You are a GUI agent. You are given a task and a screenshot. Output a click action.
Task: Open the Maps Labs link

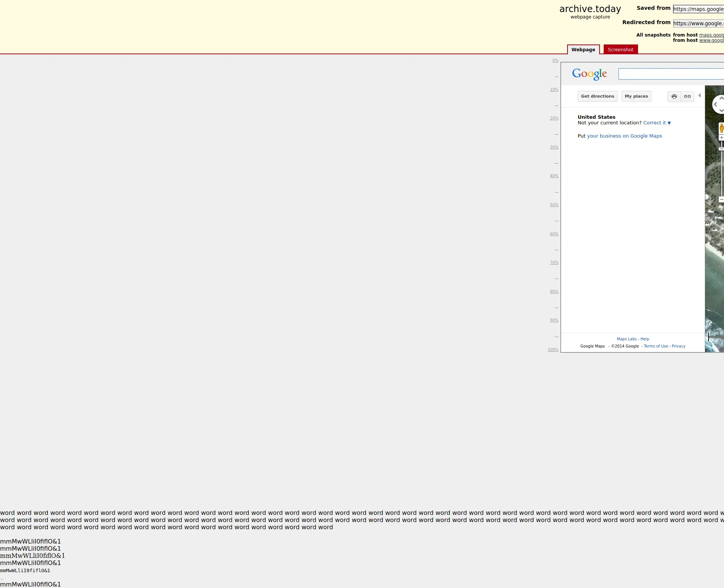[x=626, y=339]
